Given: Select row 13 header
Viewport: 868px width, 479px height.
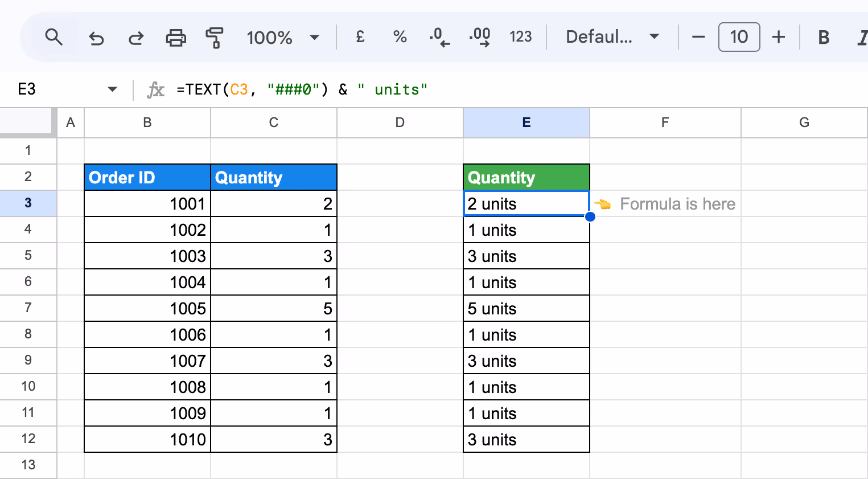Looking at the screenshot, I should [x=28, y=465].
